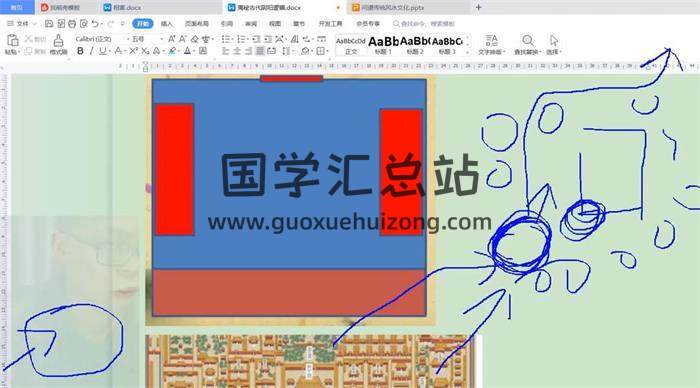700x388 pixels.
Task: Apply the Heading 1 style
Action: point(383,45)
